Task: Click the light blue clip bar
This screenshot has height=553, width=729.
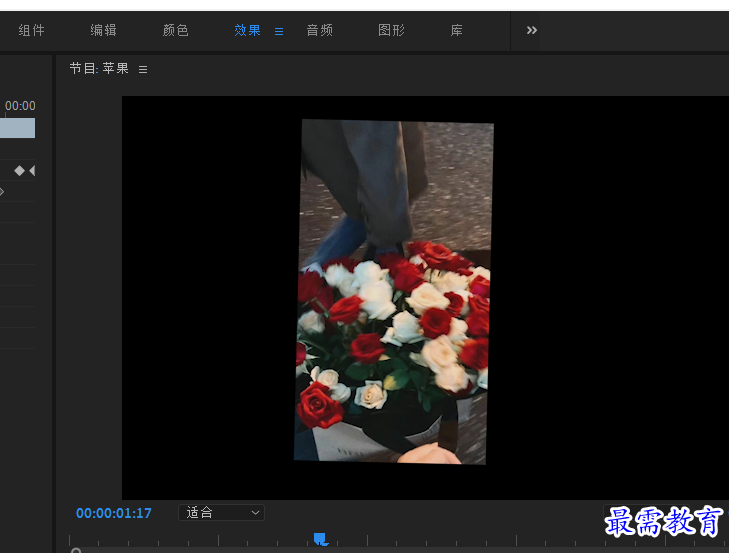Action: click(x=17, y=128)
